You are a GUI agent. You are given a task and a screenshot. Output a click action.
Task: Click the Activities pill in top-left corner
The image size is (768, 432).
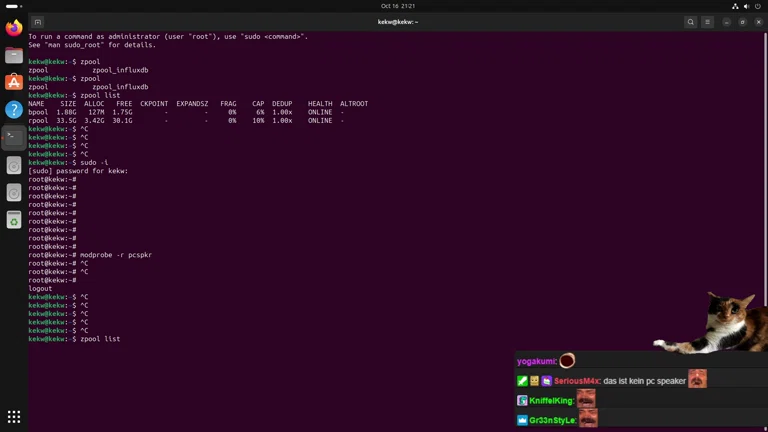[x=14, y=6]
